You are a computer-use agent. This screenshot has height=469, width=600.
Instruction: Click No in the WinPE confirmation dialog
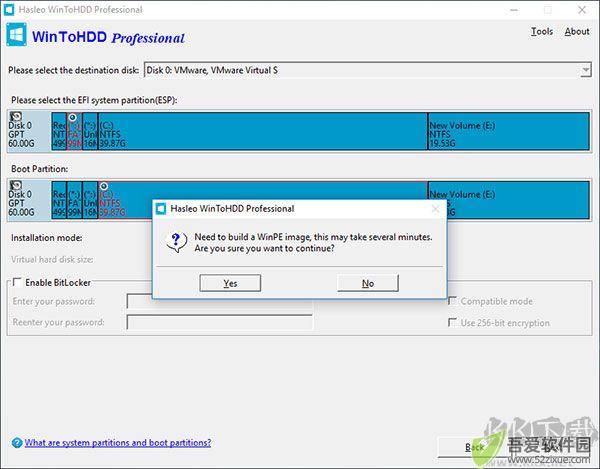[368, 283]
